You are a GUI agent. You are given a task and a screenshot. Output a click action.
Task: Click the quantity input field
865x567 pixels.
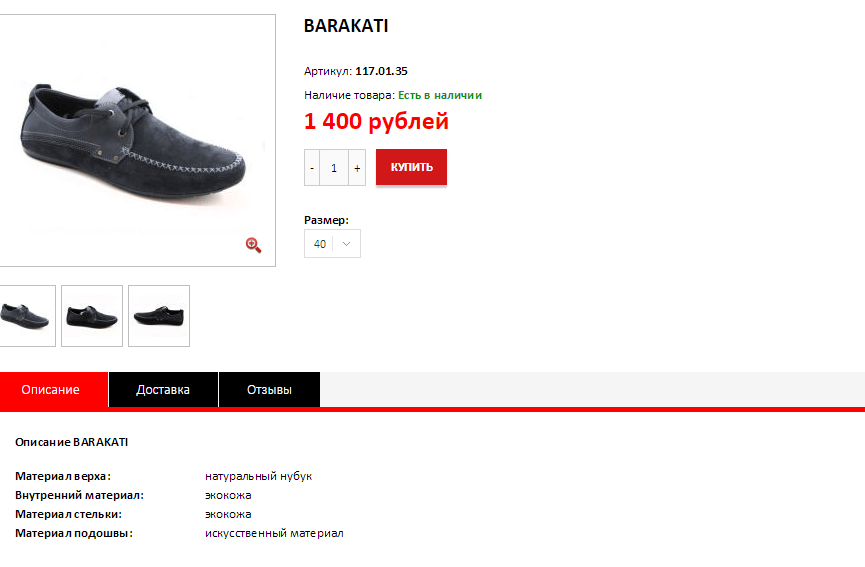[x=334, y=168]
